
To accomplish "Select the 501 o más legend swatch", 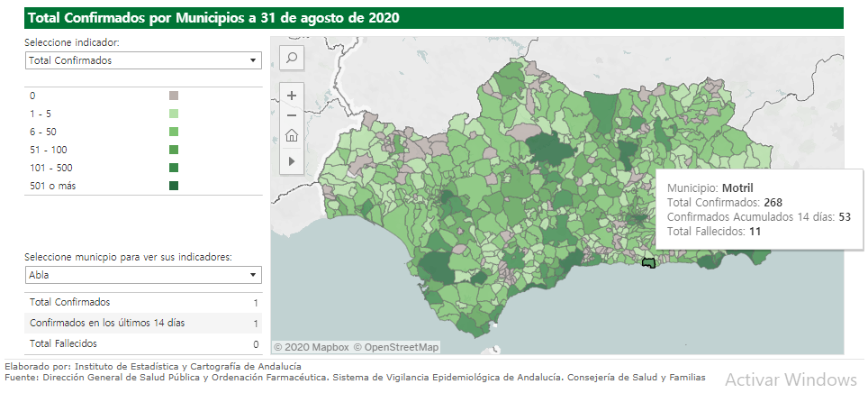I will tap(174, 186).
